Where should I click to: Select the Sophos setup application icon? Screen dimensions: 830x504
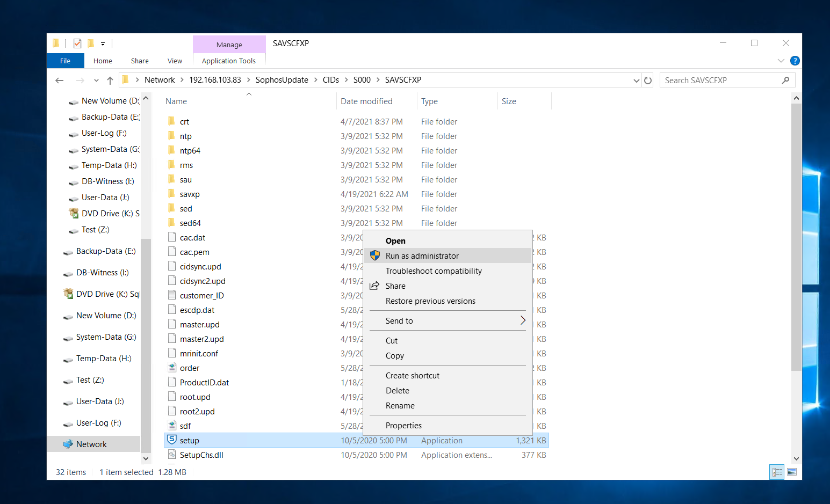[172, 440]
